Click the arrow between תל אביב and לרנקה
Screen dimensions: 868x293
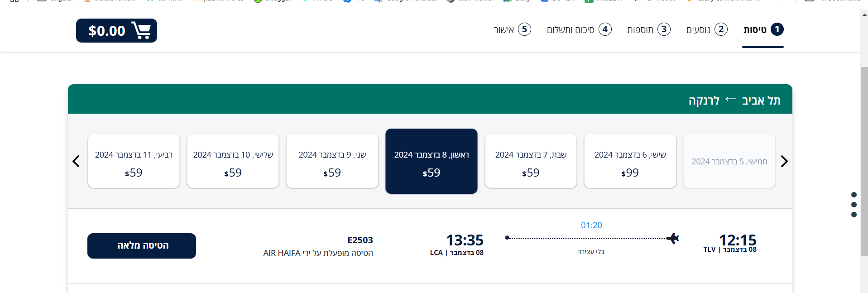[x=730, y=100]
